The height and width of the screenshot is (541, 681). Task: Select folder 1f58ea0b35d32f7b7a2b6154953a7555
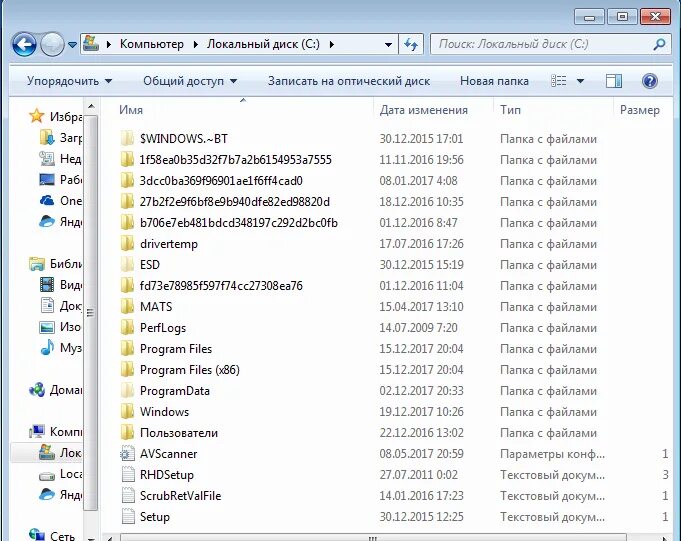[235, 160]
